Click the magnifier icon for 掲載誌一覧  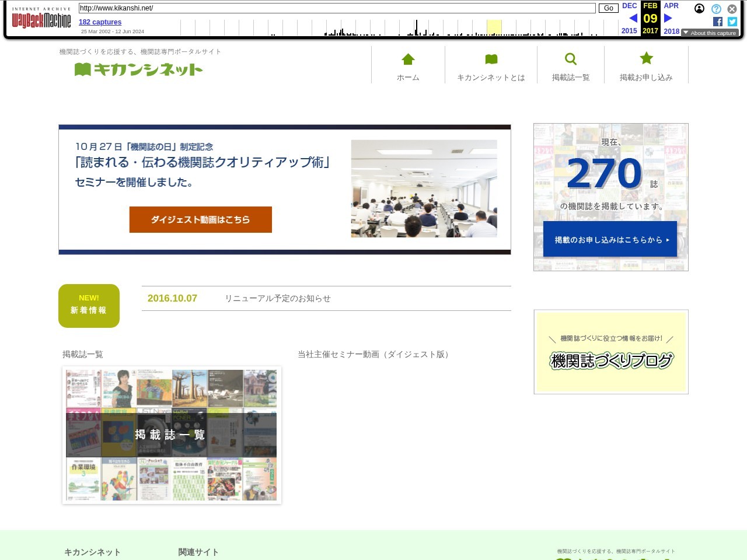[x=571, y=59]
